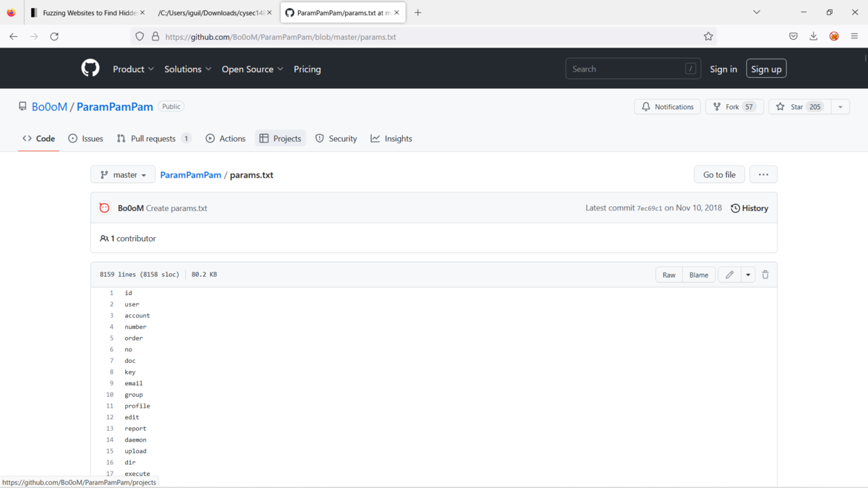Open the Pocket save icon
This screenshot has height=488, width=868.
click(x=793, y=36)
